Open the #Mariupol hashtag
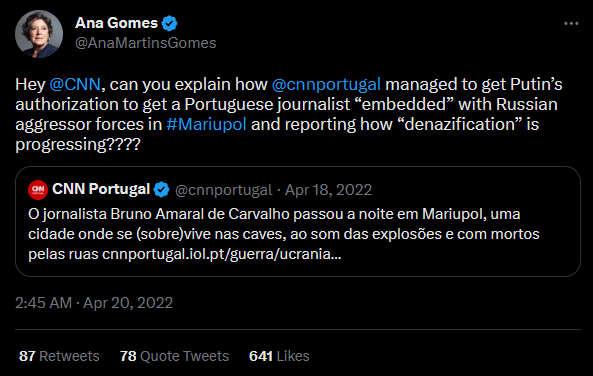Screen dimensions: 593x376 [206, 124]
